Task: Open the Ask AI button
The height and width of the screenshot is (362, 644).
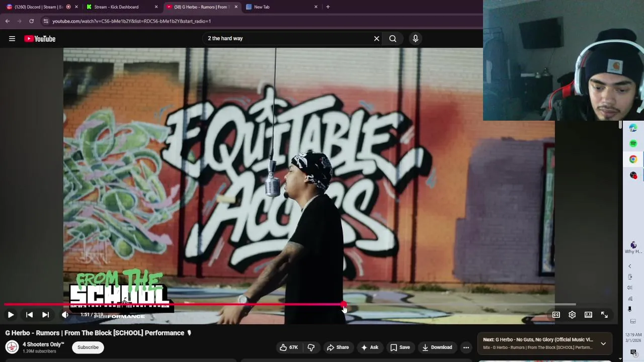Action: pyautogui.click(x=369, y=347)
